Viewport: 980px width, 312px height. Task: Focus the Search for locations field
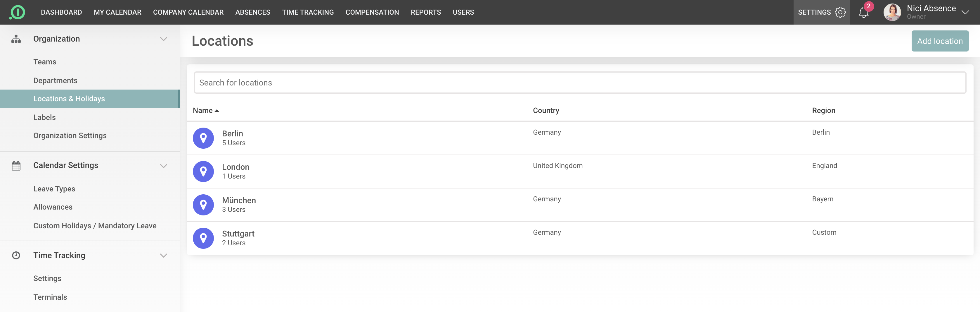pos(579,83)
